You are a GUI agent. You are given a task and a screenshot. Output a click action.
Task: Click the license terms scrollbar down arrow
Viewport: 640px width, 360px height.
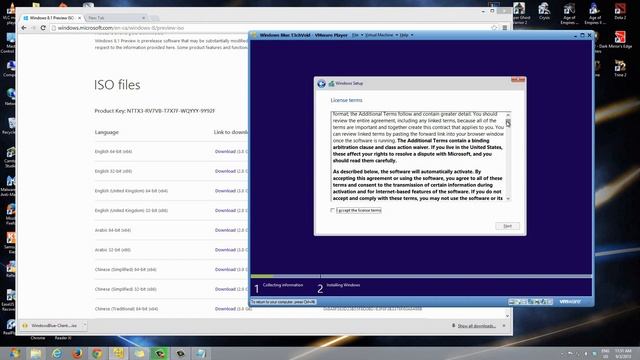(x=508, y=198)
